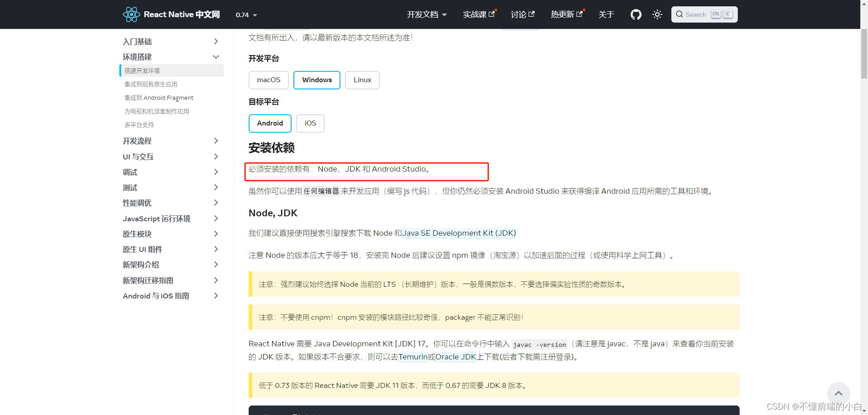Image resolution: width=868 pixels, height=415 pixels.
Task: Expand the 新架构迁移指南 section
Action: coord(171,280)
